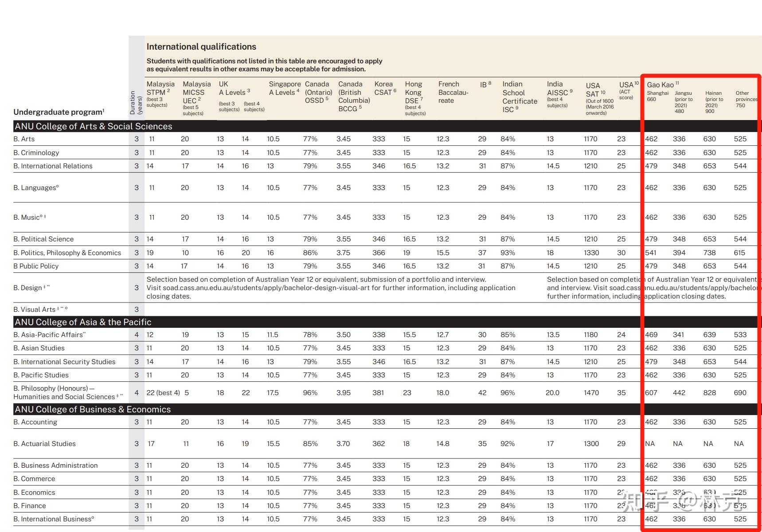Click the 'B. Business Administration' program name

point(55,465)
